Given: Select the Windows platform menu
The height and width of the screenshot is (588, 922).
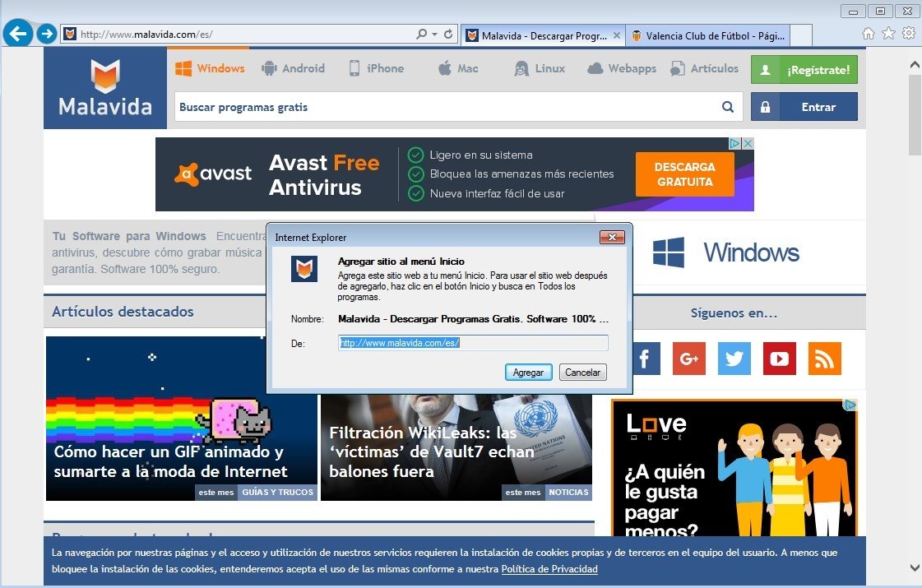Looking at the screenshot, I should 210,68.
